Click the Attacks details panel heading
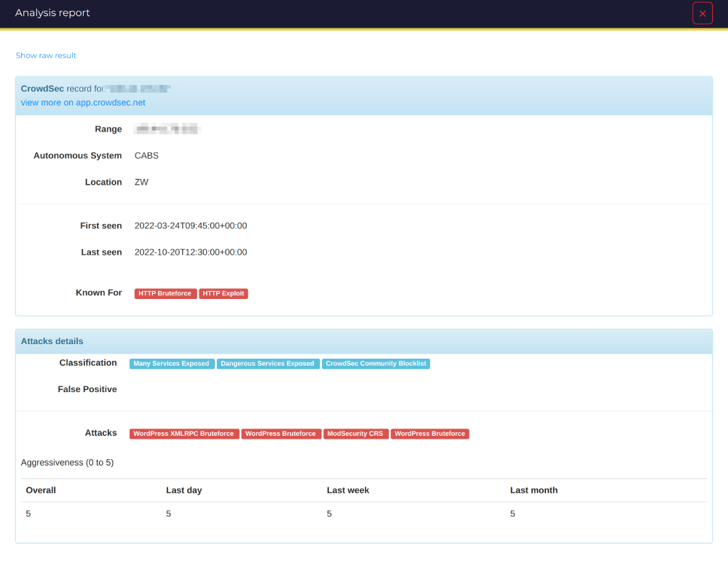Image resolution: width=728 pixels, height=574 pixels. (x=52, y=341)
